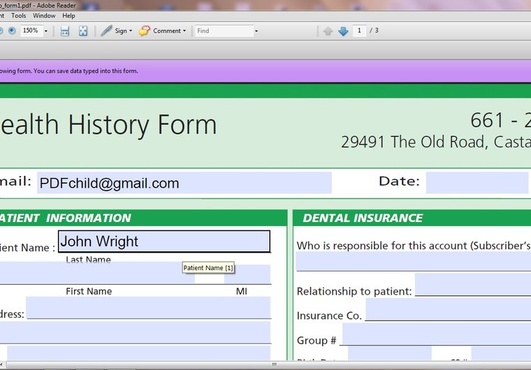Screen dimensions: 531x370
Task: Click the Comment speech bubble icon
Action: pos(144,31)
